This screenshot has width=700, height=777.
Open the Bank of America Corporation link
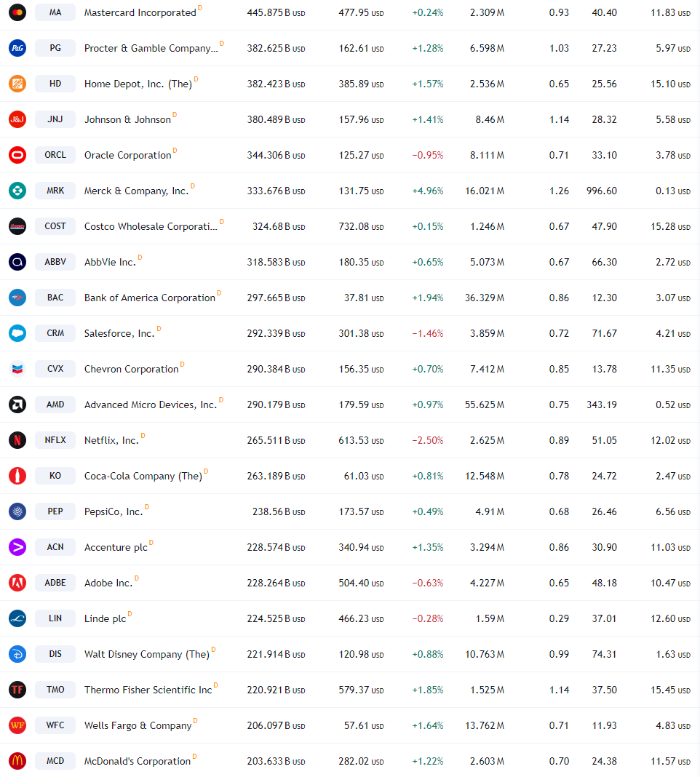(150, 298)
